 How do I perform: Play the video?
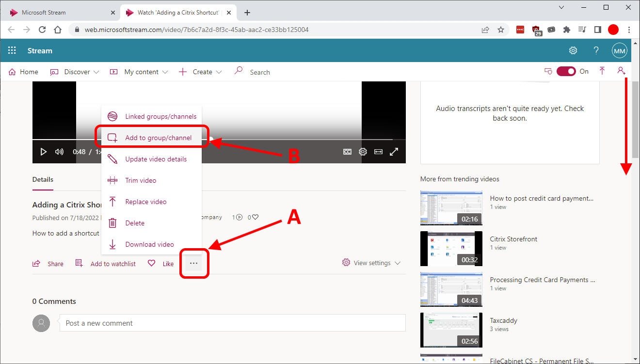[43, 152]
